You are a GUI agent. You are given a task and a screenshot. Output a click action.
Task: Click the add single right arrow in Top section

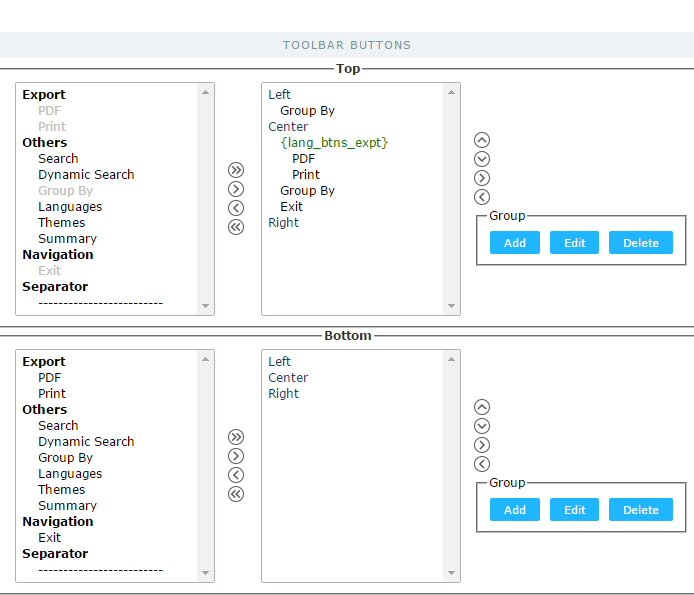point(236,189)
